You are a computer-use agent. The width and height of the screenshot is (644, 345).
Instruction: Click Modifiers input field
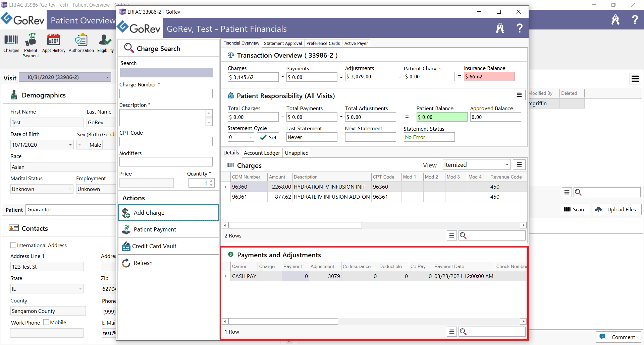point(166,162)
